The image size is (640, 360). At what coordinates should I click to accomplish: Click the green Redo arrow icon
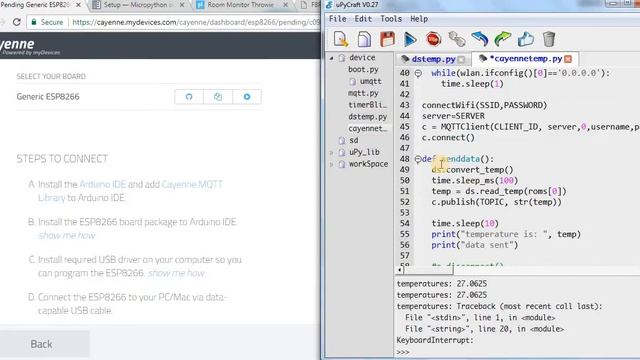503,39
